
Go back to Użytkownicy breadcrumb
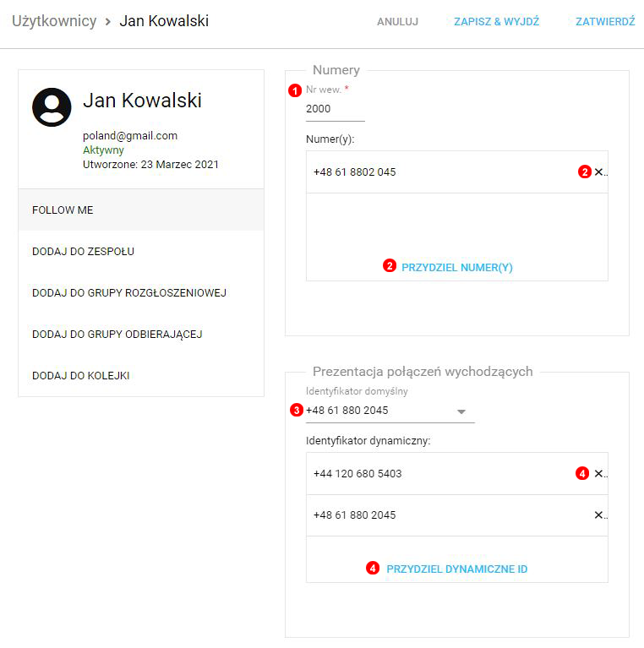pos(54,21)
